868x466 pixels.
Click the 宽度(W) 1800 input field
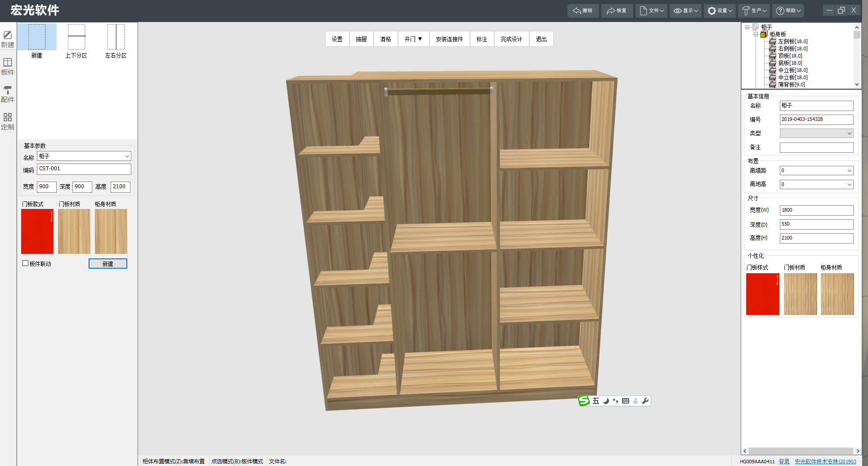click(x=816, y=210)
